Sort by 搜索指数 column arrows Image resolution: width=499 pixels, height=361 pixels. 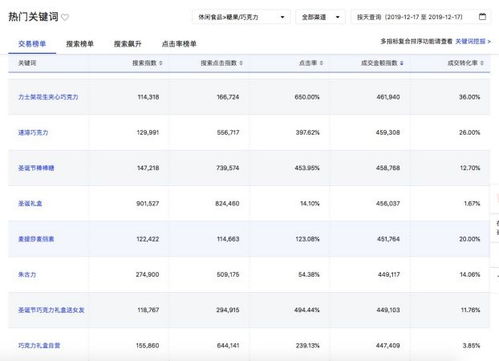(x=161, y=63)
